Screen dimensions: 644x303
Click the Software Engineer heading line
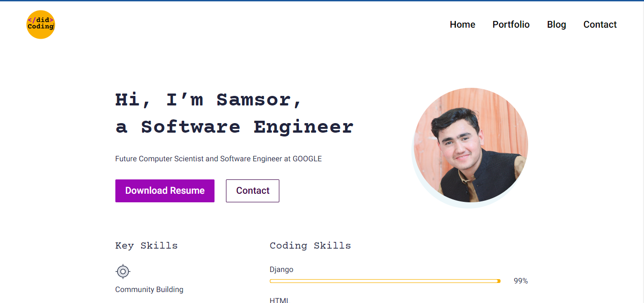point(234,126)
